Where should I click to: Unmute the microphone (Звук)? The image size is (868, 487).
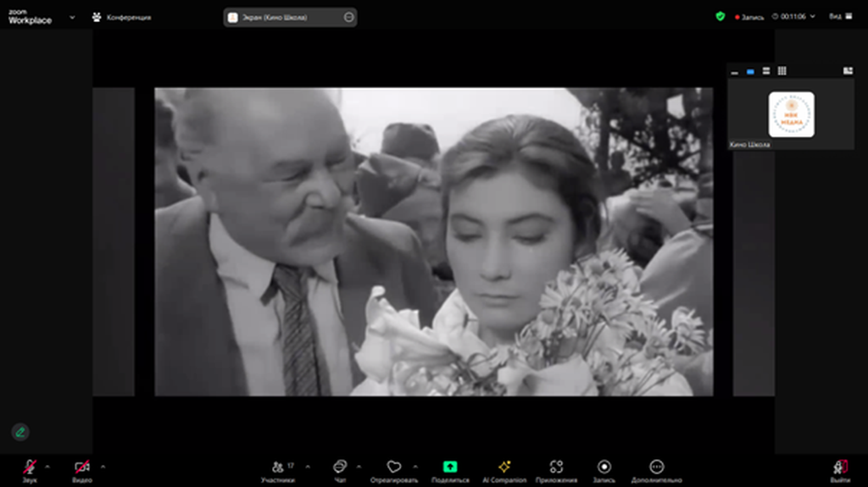pyautogui.click(x=30, y=468)
